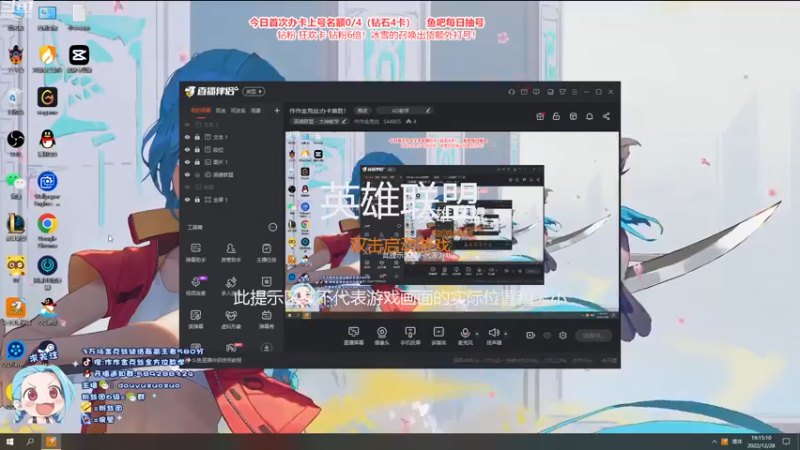Open the toolbox tool with red NEW badge
Image resolution: width=800 pixels, height=450 pixels.
[x=232, y=348]
